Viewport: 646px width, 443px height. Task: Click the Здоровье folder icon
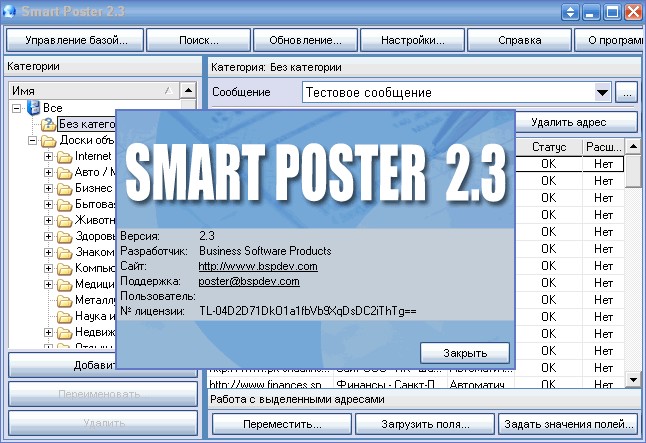[64, 237]
